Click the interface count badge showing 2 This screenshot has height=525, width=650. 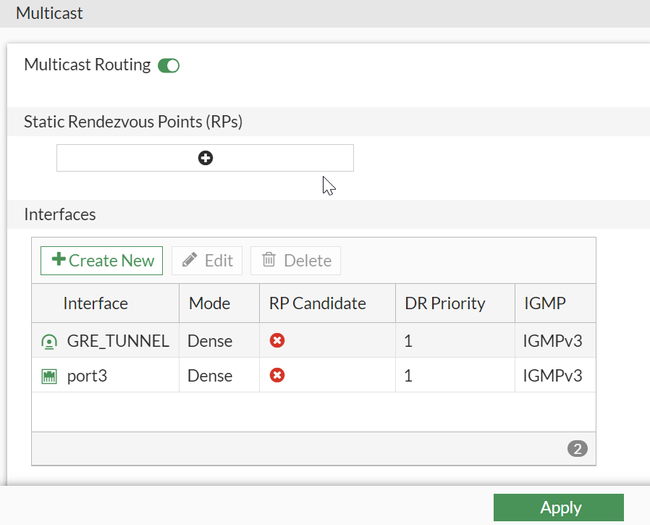coord(577,449)
